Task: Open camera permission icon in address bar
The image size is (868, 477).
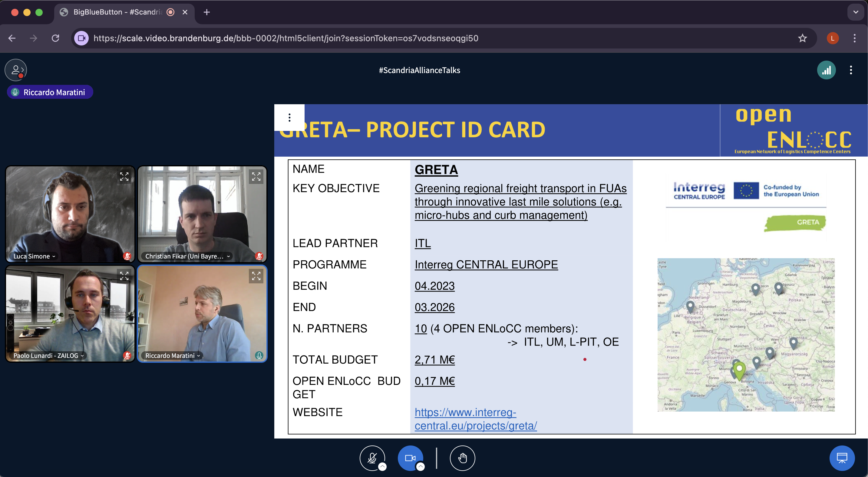Action: (x=81, y=38)
